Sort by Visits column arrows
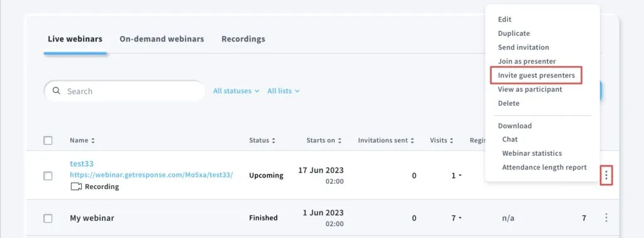 [x=452, y=140]
